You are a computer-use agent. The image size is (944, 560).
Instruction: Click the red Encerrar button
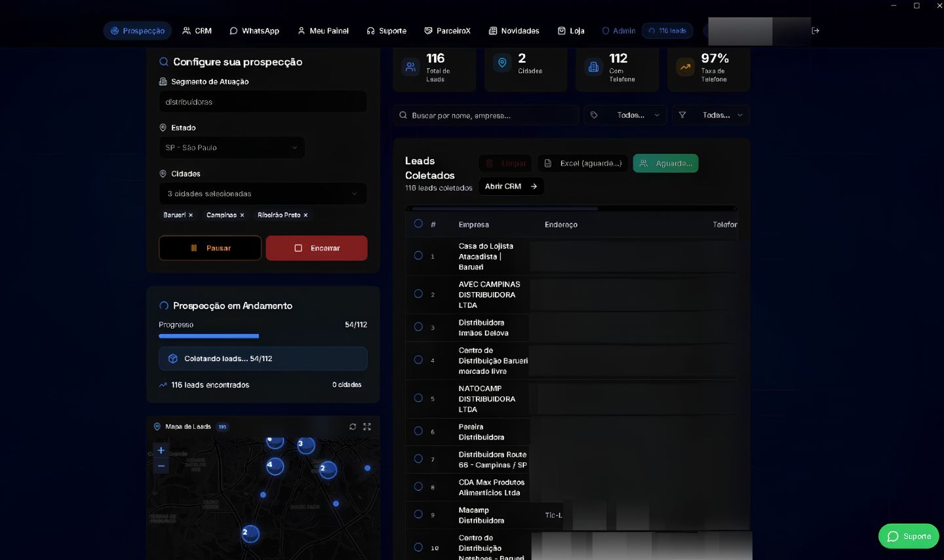317,248
